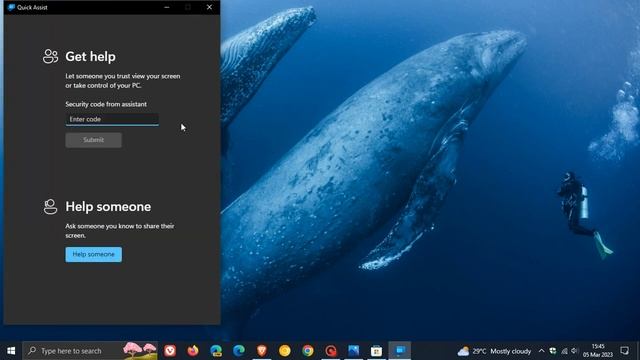
Task: Open Microsoft Edge from taskbar
Action: 239,351
